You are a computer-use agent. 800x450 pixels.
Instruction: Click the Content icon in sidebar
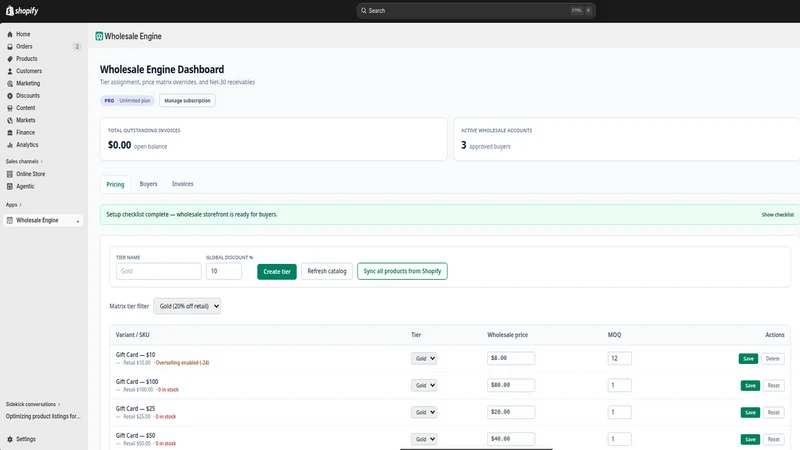10,108
